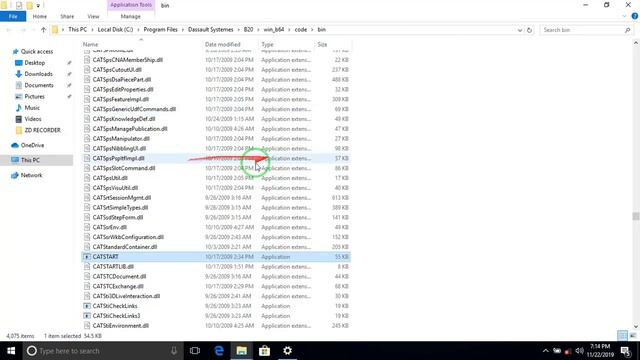640x360 pixels.
Task: Click the code breadcrumb segment
Action: [301, 29]
